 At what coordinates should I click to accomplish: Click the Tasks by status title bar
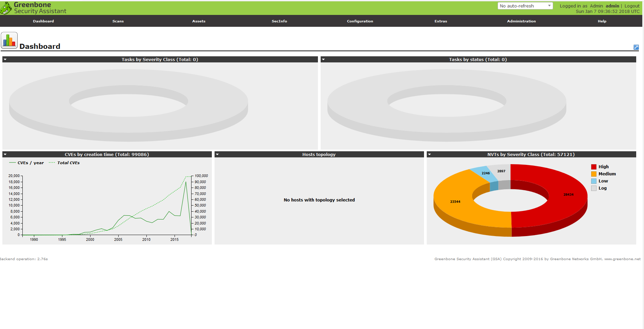478,59
